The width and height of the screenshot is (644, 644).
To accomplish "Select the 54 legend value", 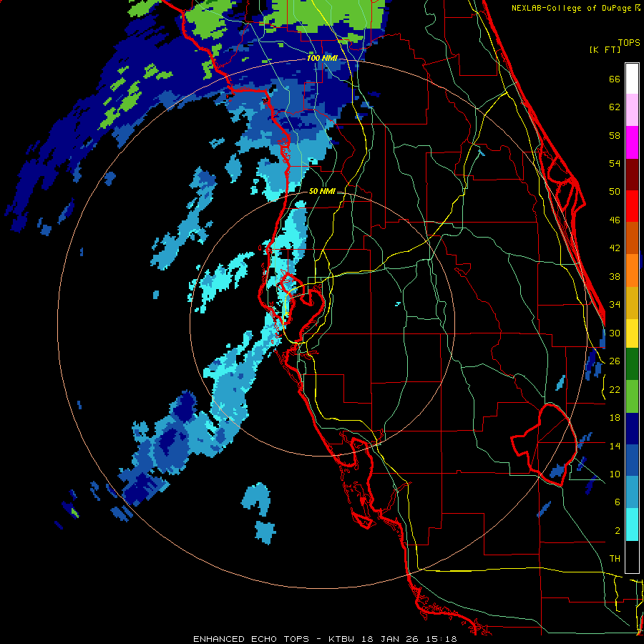I will pyautogui.click(x=615, y=163).
